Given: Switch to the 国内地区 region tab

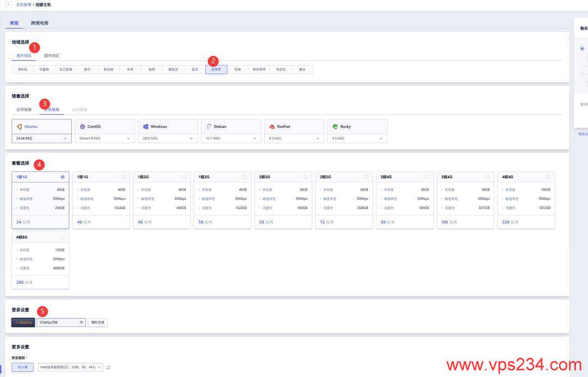Looking at the screenshot, I should [52, 56].
